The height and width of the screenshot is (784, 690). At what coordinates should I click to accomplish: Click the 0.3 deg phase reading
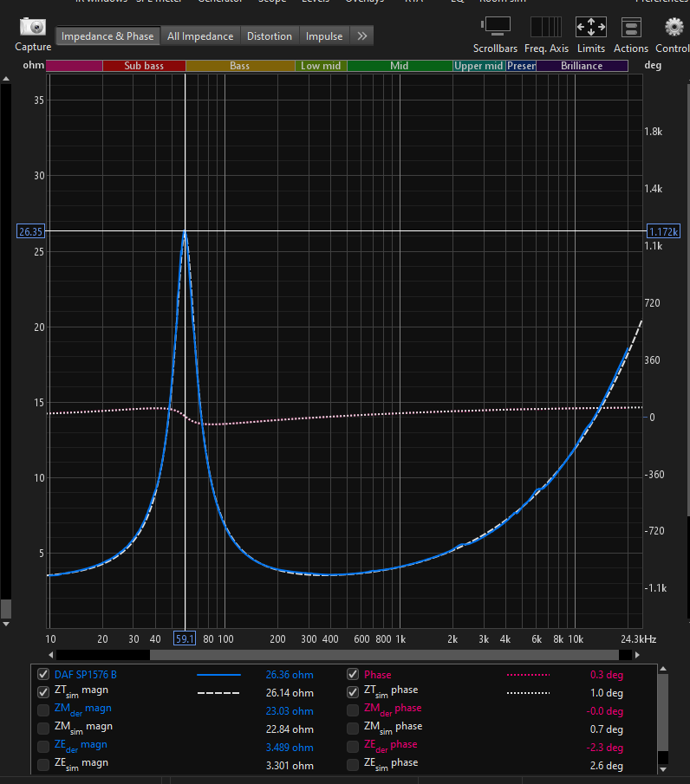(607, 675)
